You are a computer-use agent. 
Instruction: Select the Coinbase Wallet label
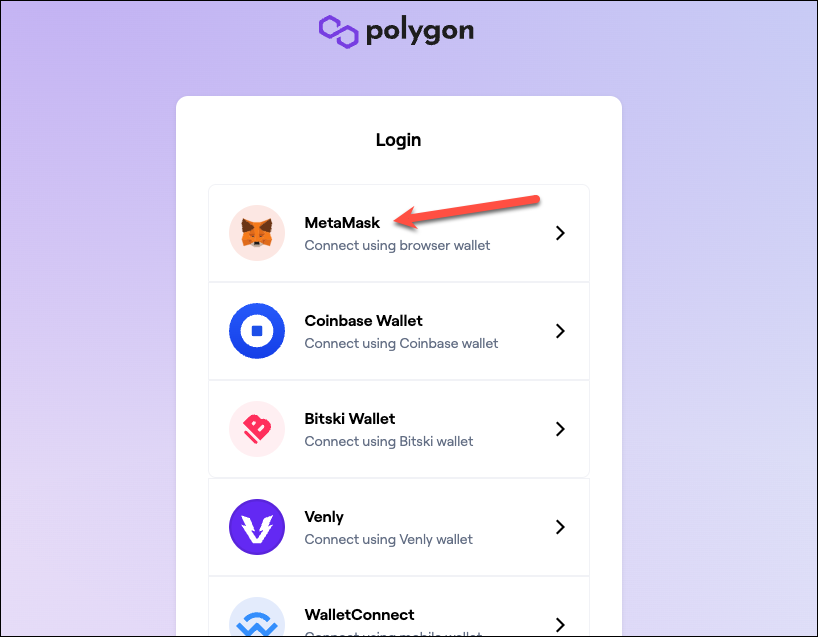point(364,321)
